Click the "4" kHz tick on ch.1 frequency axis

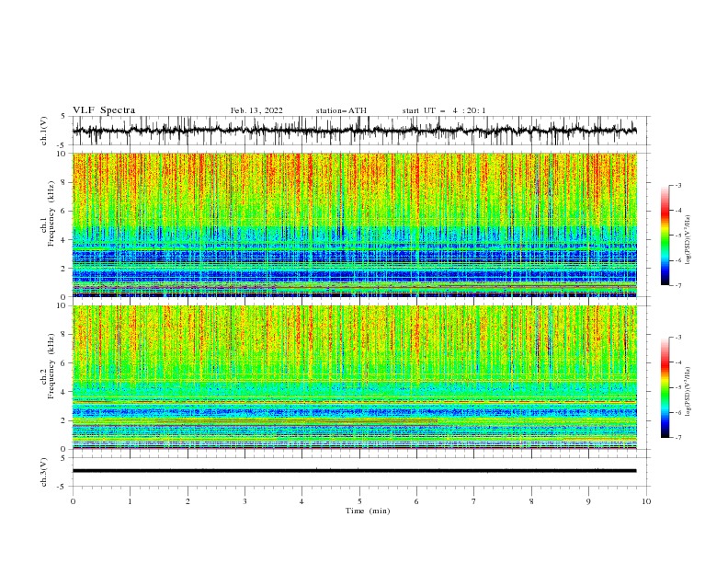pos(64,240)
